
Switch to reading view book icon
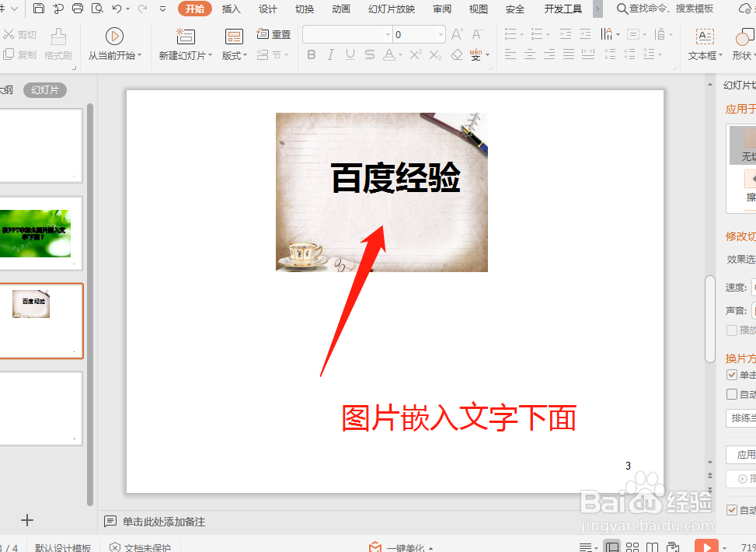(652, 547)
